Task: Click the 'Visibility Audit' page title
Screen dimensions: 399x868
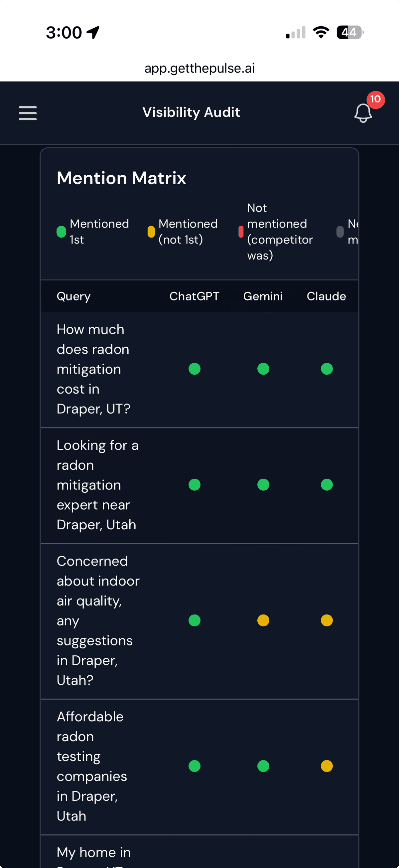Action: point(191,112)
